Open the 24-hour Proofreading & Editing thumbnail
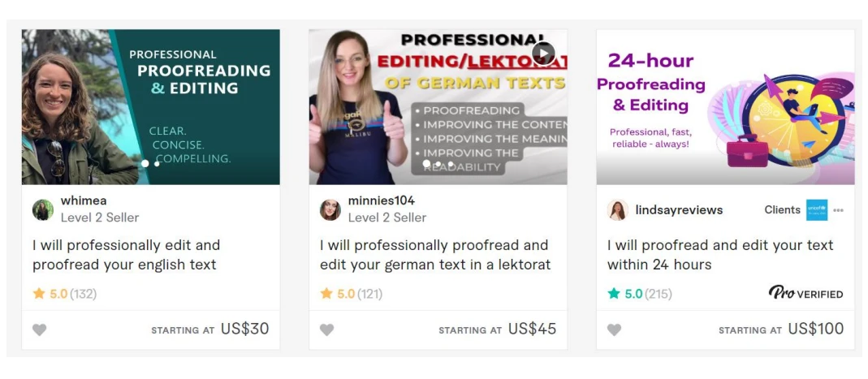 point(725,107)
